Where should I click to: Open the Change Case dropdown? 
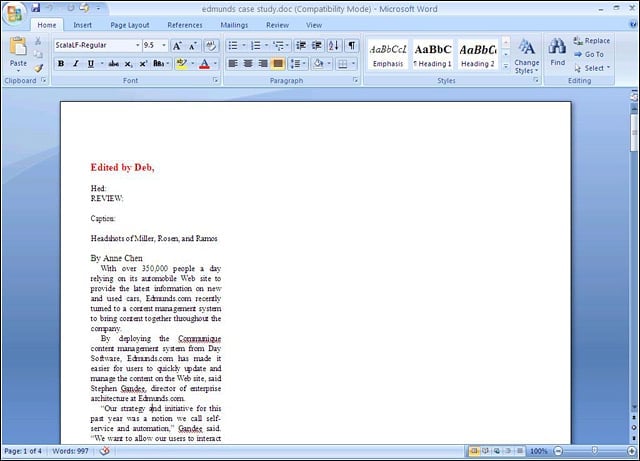[x=160, y=63]
